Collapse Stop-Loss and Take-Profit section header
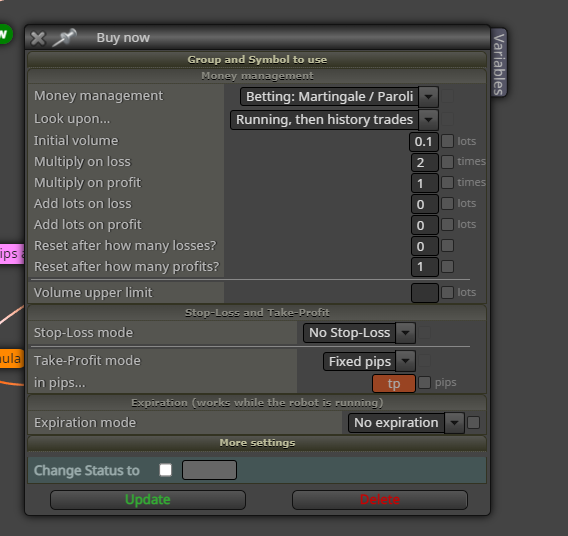568x536 pixels. 257,313
